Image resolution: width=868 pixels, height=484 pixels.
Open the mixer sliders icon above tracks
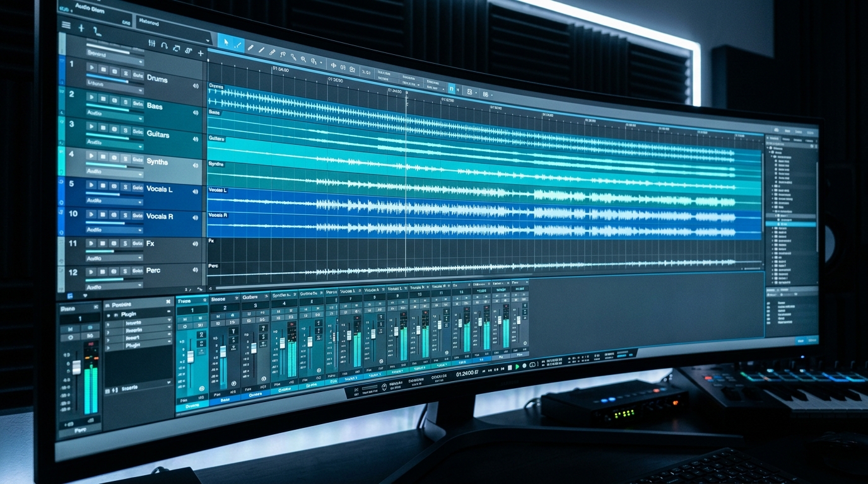pyautogui.click(x=151, y=43)
